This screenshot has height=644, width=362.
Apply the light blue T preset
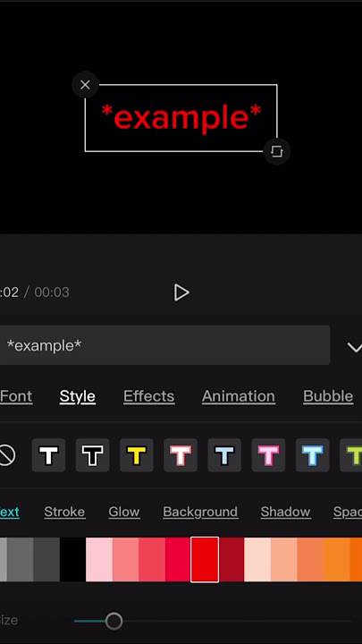point(224,455)
